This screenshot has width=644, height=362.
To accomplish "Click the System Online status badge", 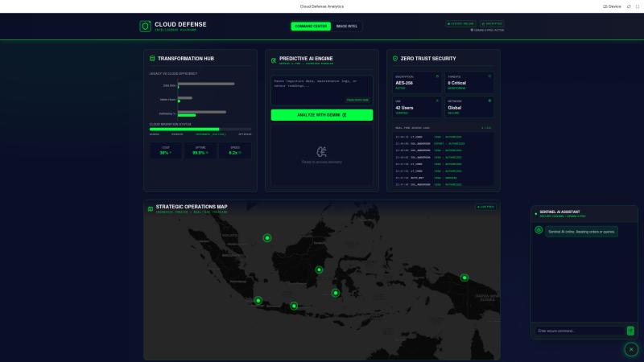I will click(x=460, y=24).
